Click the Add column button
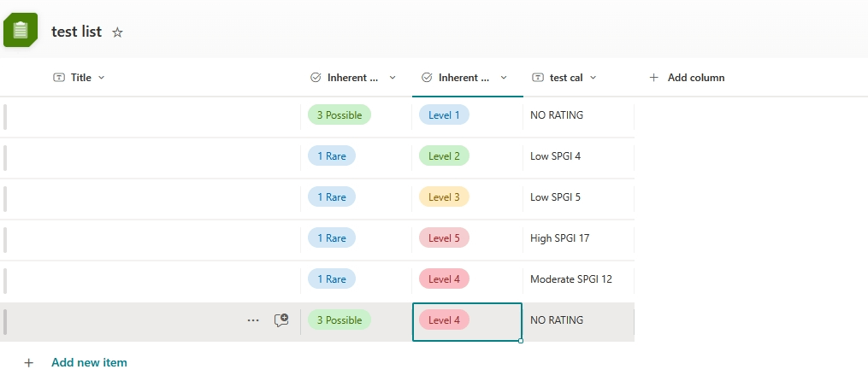The image size is (868, 387). coord(687,78)
